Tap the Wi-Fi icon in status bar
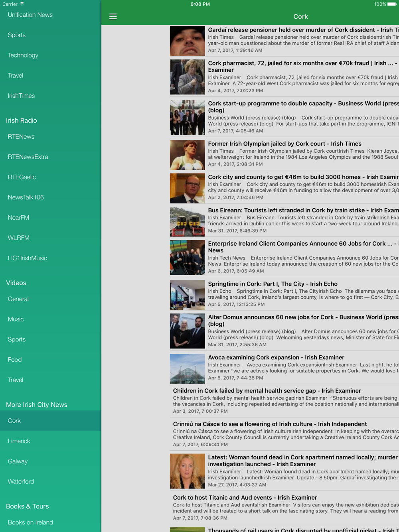Viewport: 399px width, 532px height. 22,4
